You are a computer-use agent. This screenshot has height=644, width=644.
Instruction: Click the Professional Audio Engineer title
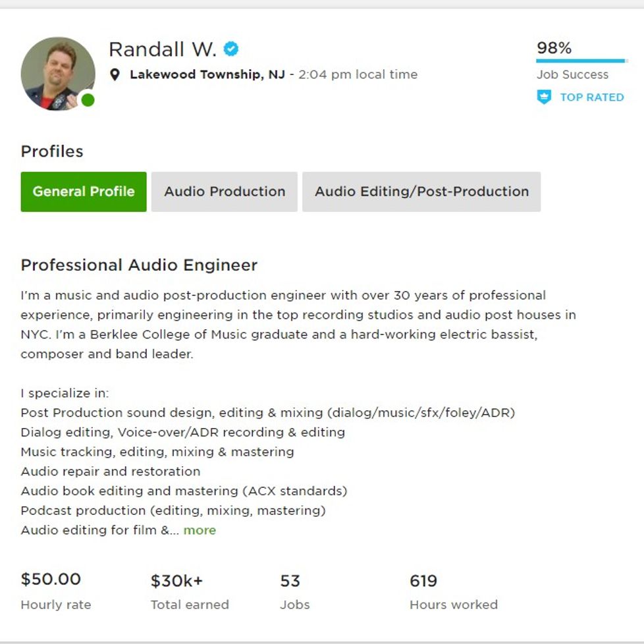(x=139, y=265)
